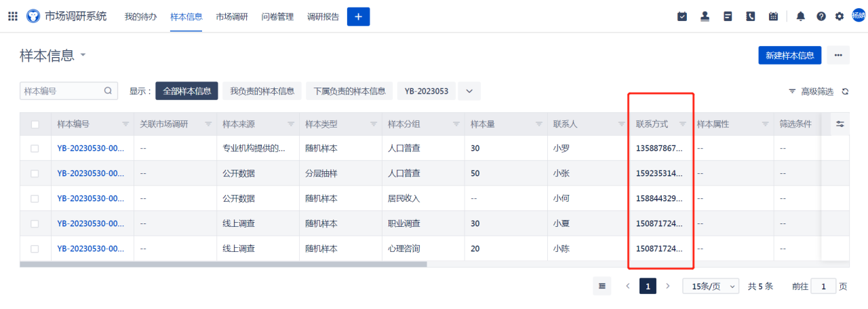
Task: Select the 我负责的样本信息 filter button
Action: point(262,91)
